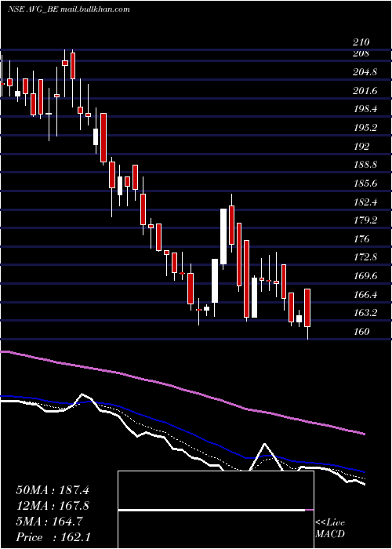This screenshot has height=549, width=392.
Task: Click the 5MA : 164.7 readout
Action: tap(49, 522)
